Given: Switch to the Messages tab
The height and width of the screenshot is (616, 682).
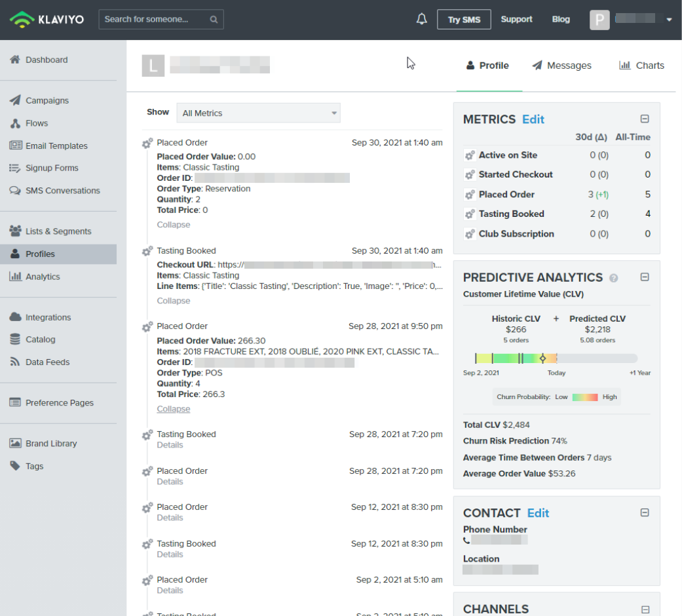Looking at the screenshot, I should 561,66.
